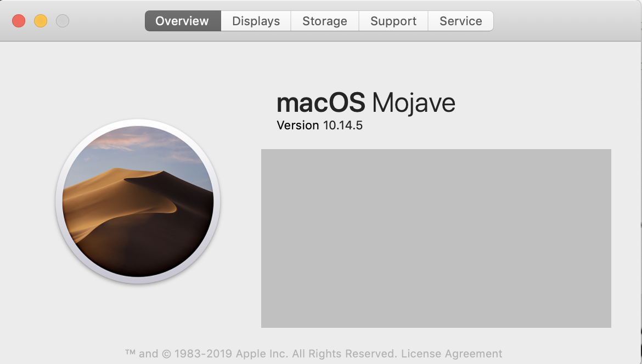Viewport: 642px width, 364px height.
Task: Open the License Agreement link
Action: (451, 354)
